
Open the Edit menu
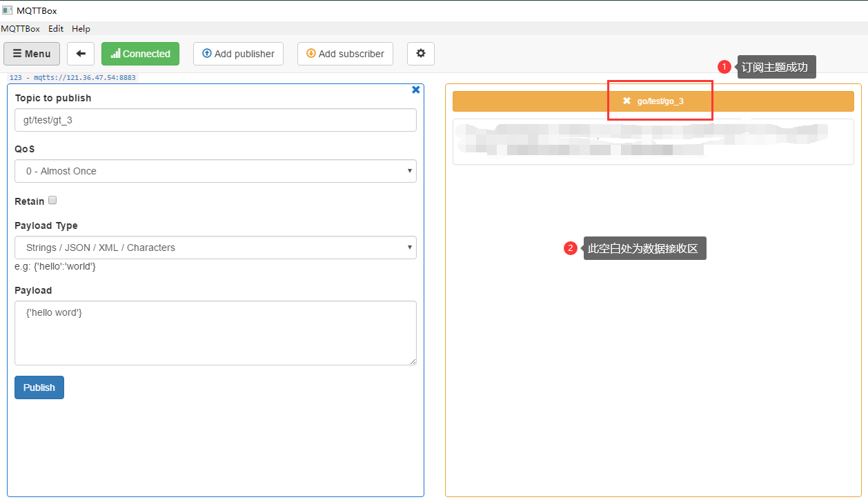click(56, 29)
